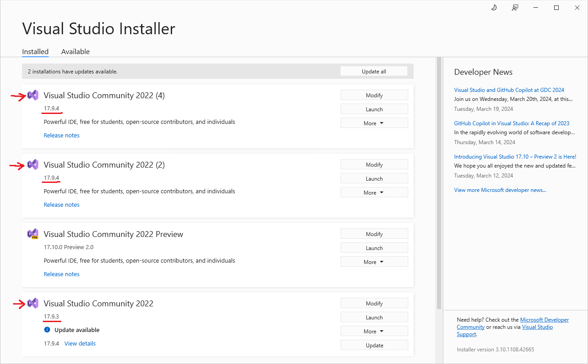Viewport: 588px width, 364px height.
Task: Click Update all button
Action: pos(374,71)
